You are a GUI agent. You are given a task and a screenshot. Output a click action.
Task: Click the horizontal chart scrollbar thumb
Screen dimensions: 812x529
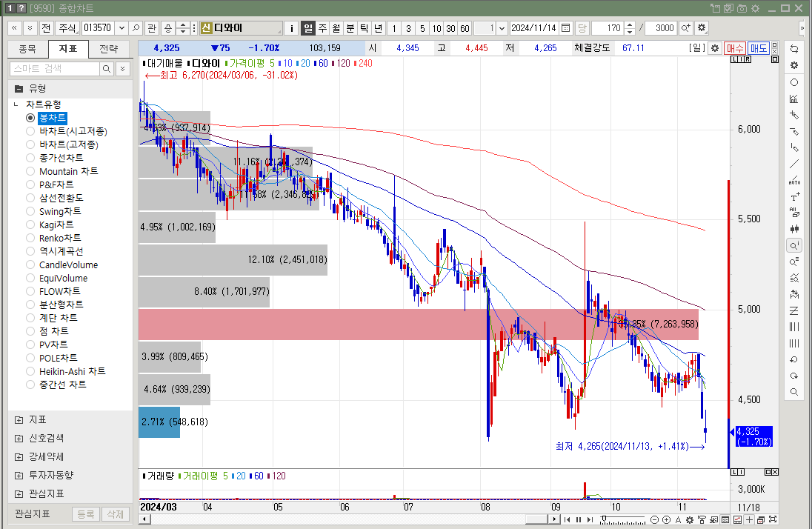(536, 519)
